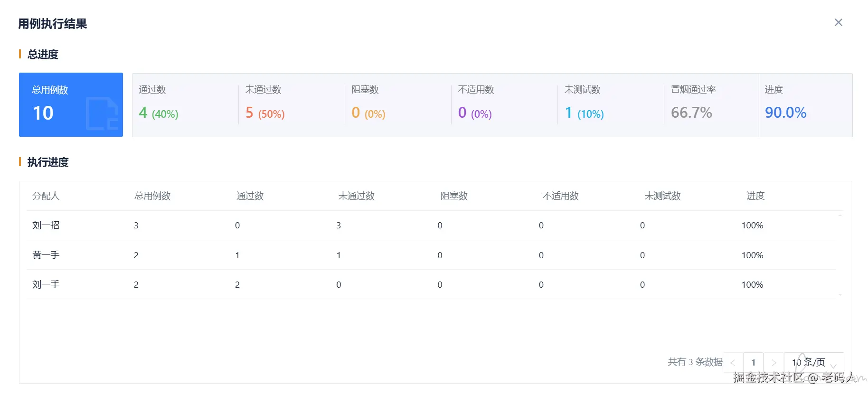Screen dimensions: 868x395
Task: Close the 用例执行结果 dialog
Action: pos(838,22)
